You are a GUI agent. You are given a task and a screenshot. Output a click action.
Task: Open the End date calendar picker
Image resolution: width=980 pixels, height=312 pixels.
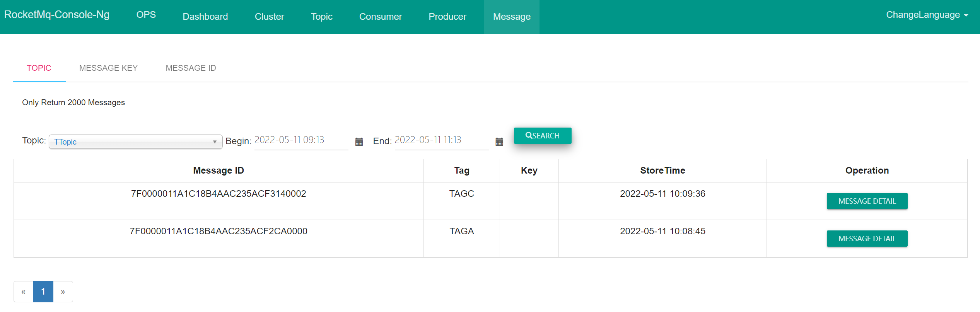[499, 142]
